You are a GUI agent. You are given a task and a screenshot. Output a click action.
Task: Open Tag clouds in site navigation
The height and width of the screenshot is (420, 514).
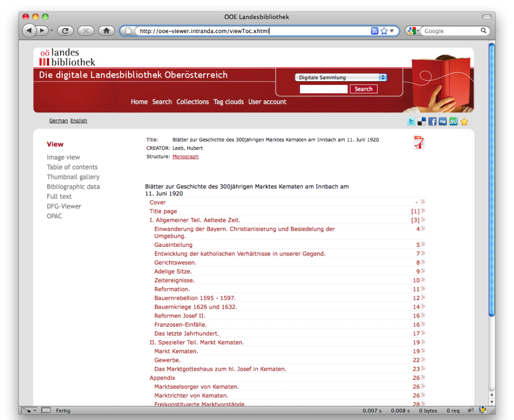tap(228, 102)
